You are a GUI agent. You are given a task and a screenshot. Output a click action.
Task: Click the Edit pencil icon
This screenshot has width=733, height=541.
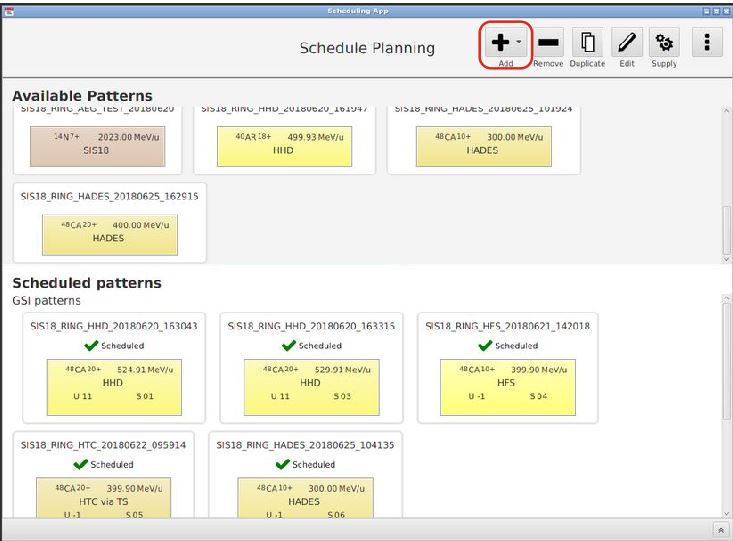point(626,42)
